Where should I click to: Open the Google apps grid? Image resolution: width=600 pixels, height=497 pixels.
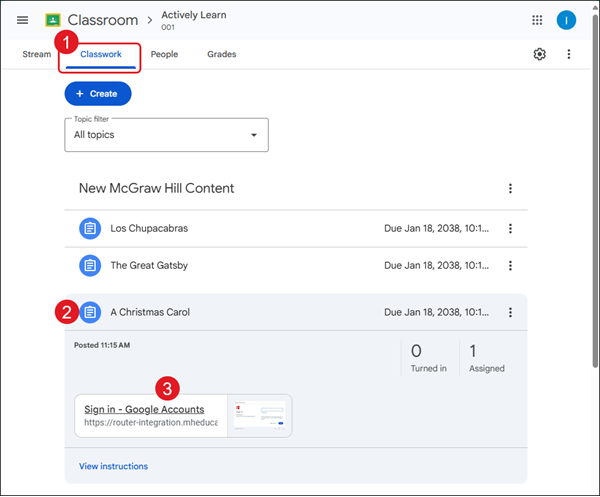pyautogui.click(x=537, y=20)
